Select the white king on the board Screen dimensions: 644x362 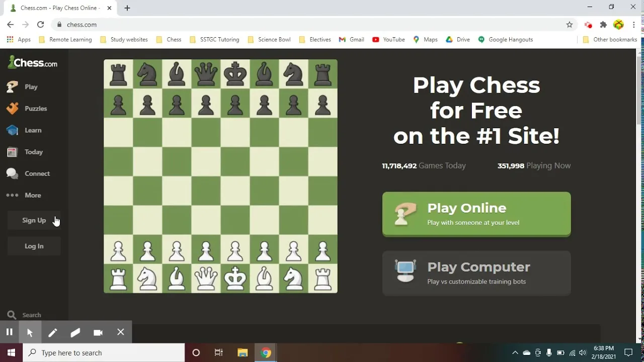[x=235, y=278]
